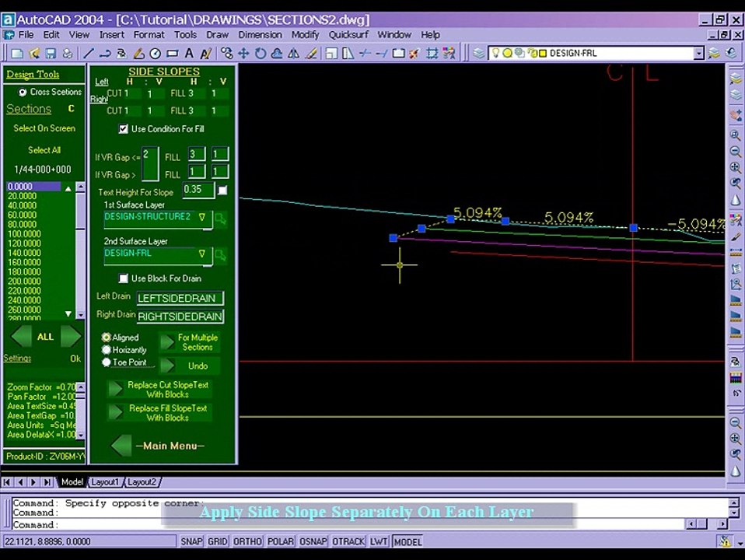Open the 1st Surface Layer dropdown
The width and height of the screenshot is (745, 560).
pos(202,217)
